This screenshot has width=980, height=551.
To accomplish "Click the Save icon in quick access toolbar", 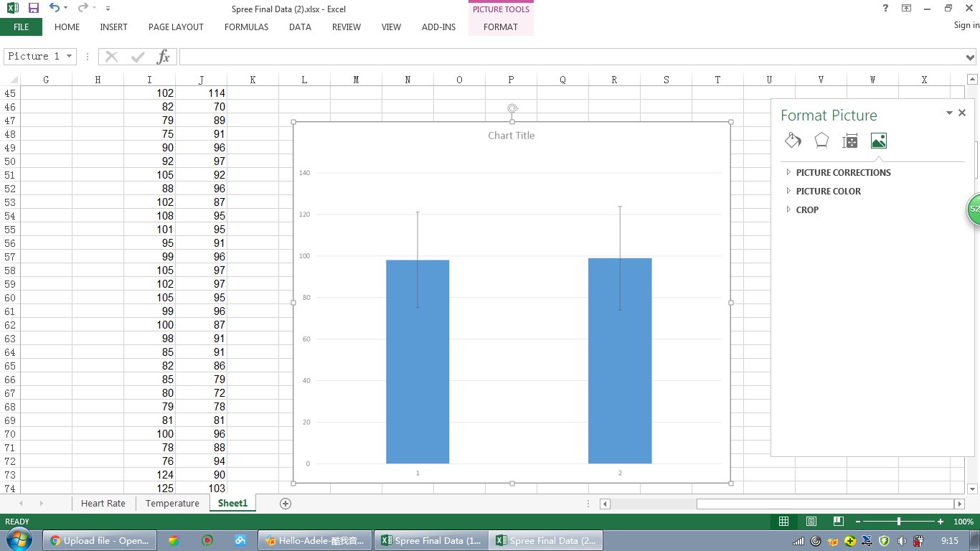I will [33, 9].
